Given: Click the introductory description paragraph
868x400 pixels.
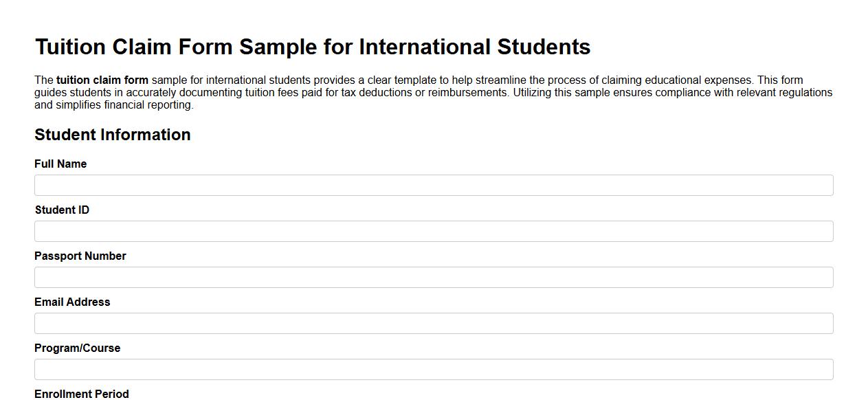Looking at the screenshot, I should (x=433, y=91).
